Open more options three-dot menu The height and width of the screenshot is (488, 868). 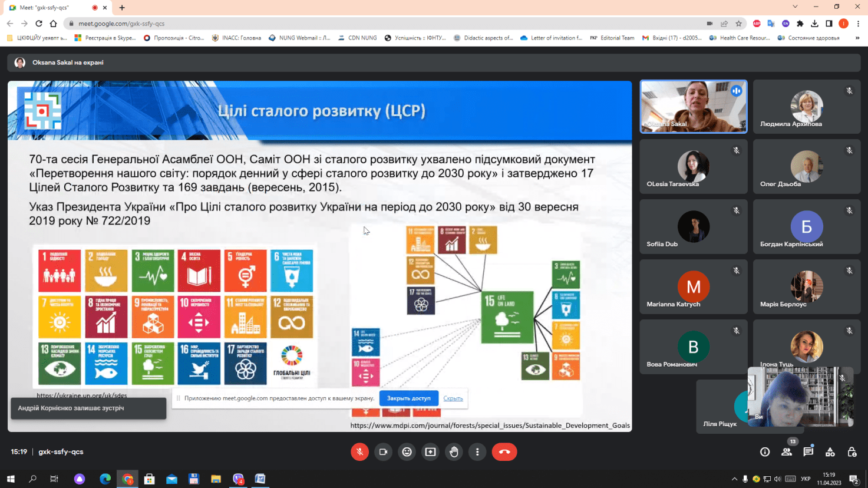point(477,451)
